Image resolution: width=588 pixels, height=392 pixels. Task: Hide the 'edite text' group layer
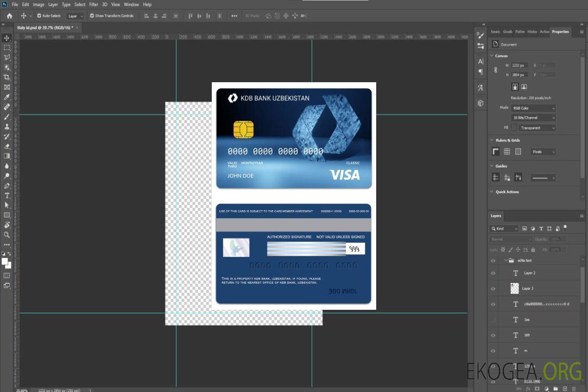point(493,261)
